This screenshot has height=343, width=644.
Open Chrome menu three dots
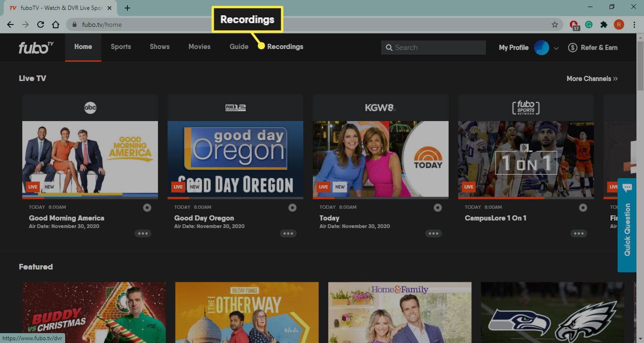pos(634,24)
